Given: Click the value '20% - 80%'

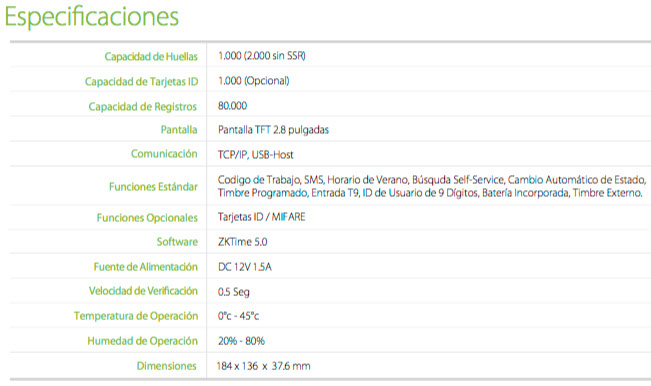Looking at the screenshot, I should coord(241,341).
